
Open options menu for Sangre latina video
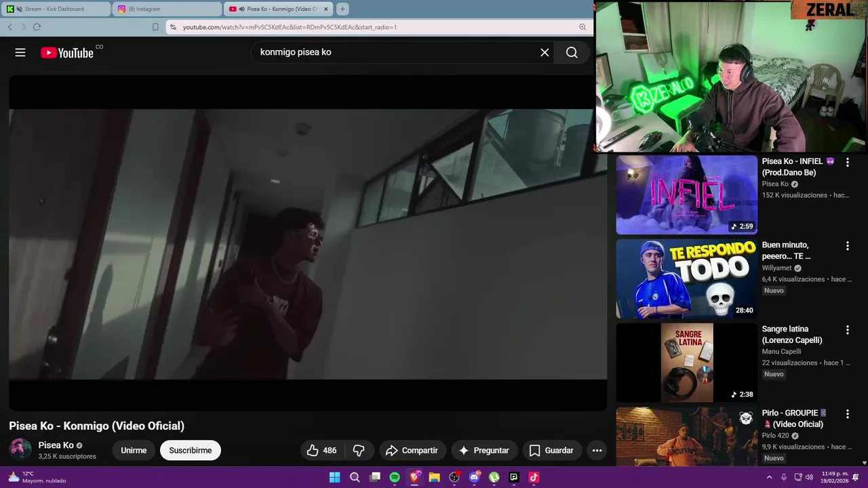click(x=847, y=329)
